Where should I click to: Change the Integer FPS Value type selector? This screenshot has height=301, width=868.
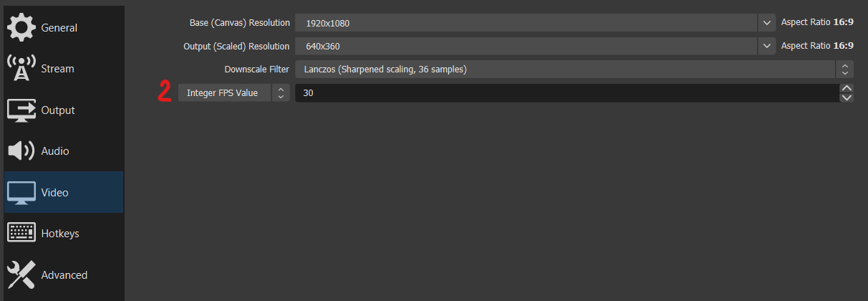coord(233,93)
